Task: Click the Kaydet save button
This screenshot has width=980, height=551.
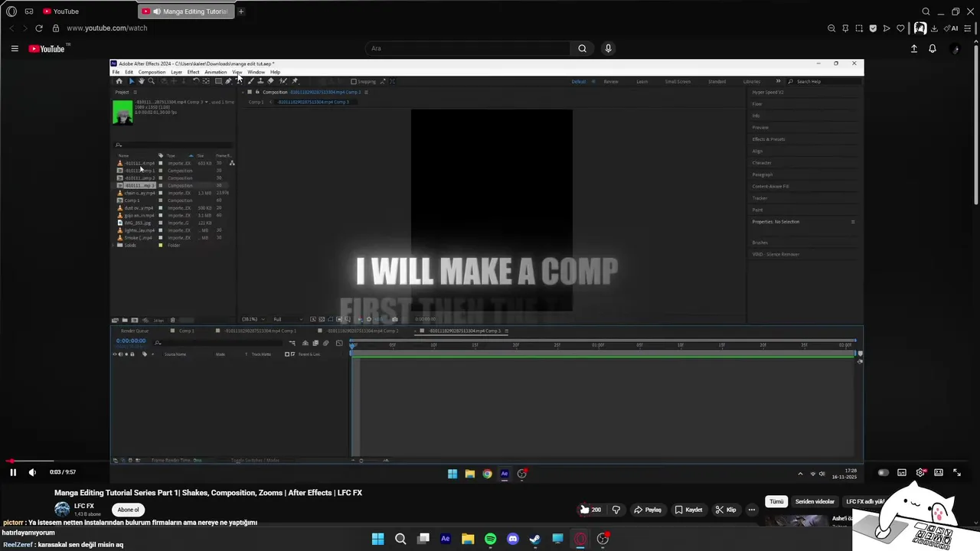Action: (x=688, y=510)
